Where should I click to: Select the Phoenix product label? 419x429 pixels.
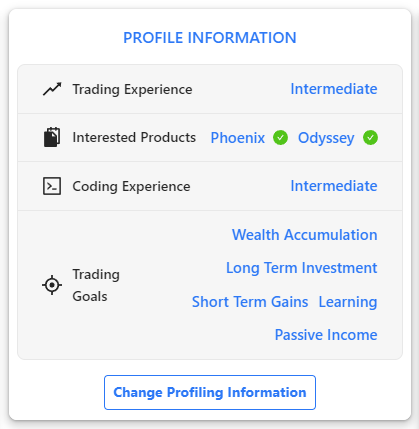[238, 138]
